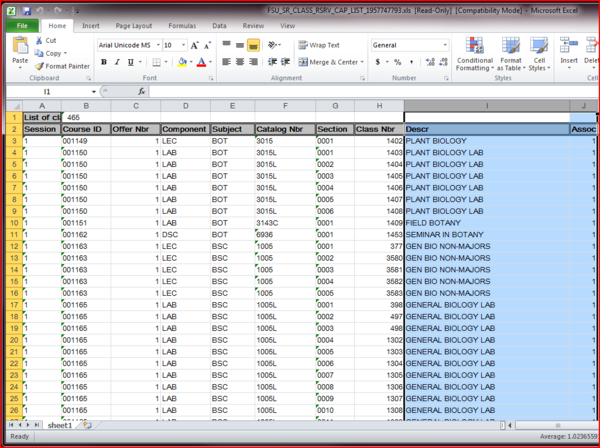Viewport: 600px width, 448px height.
Task: Click the Increase Indent icon
Action: pos(285,62)
